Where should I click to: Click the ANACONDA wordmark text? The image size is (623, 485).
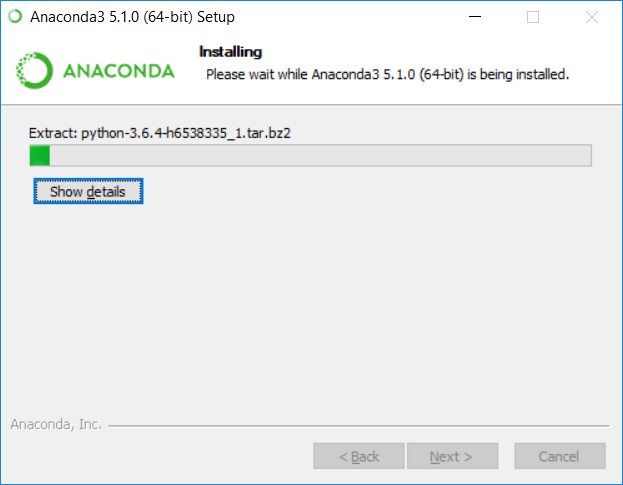point(118,71)
